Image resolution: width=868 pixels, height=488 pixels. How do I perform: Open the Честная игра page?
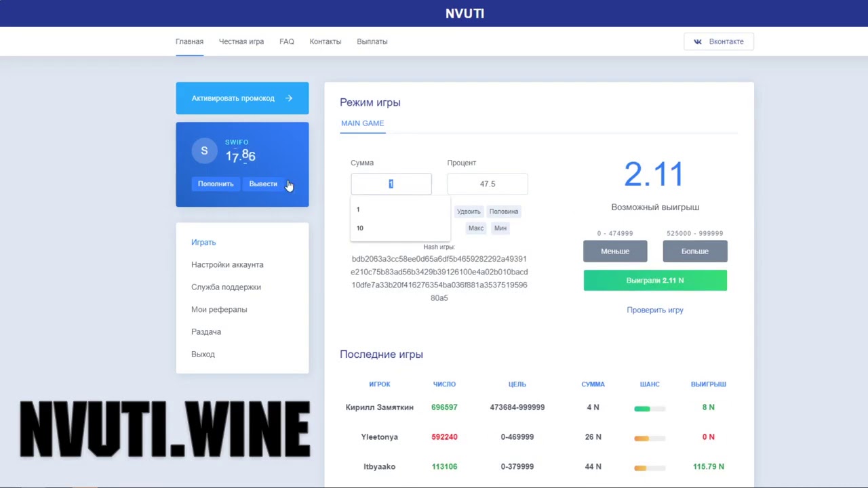pos(241,41)
